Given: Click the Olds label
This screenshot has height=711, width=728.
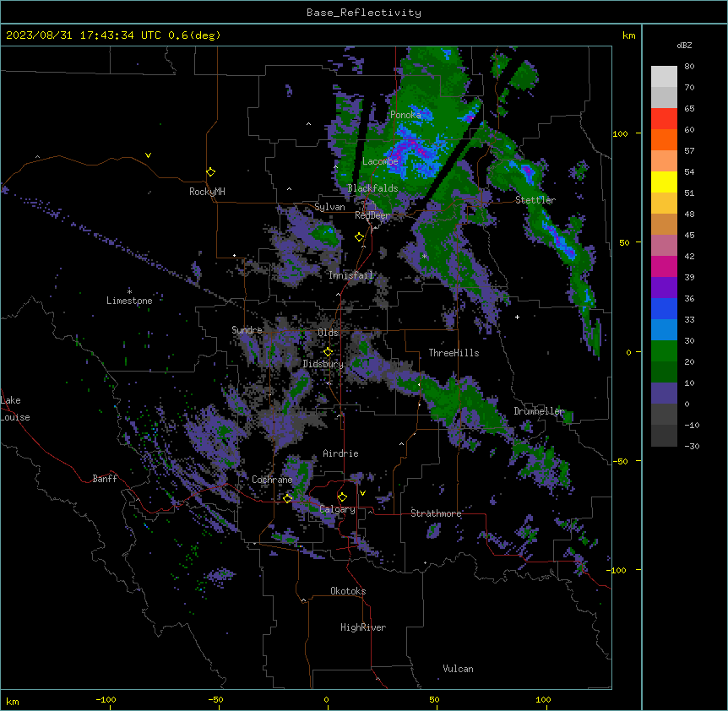Looking at the screenshot, I should pyautogui.click(x=328, y=333).
